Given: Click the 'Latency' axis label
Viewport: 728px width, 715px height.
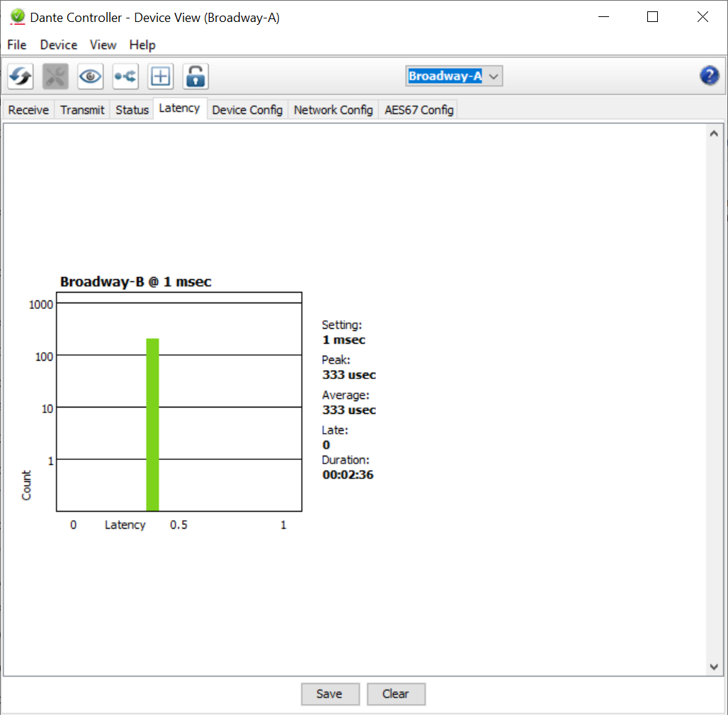Looking at the screenshot, I should pyautogui.click(x=125, y=525).
